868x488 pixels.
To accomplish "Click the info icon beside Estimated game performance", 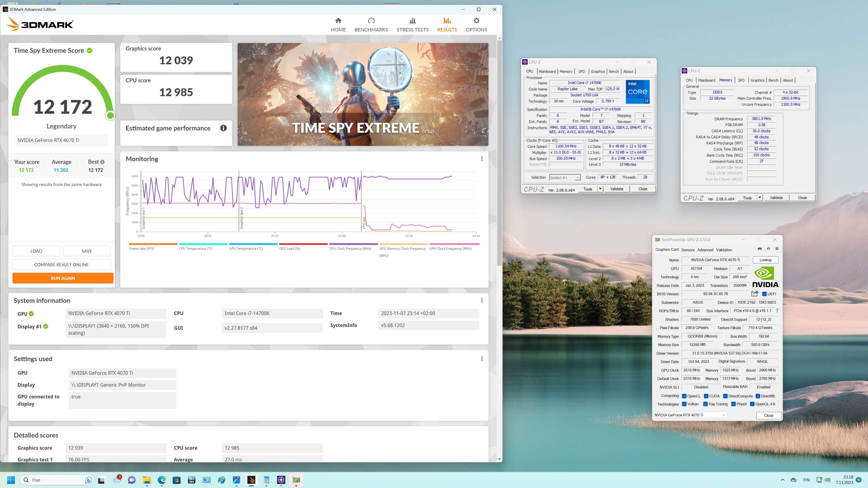I will point(223,128).
